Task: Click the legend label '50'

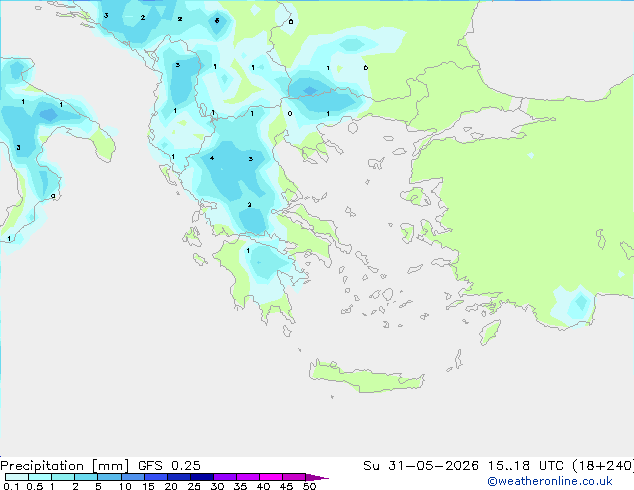Action: click(x=309, y=486)
